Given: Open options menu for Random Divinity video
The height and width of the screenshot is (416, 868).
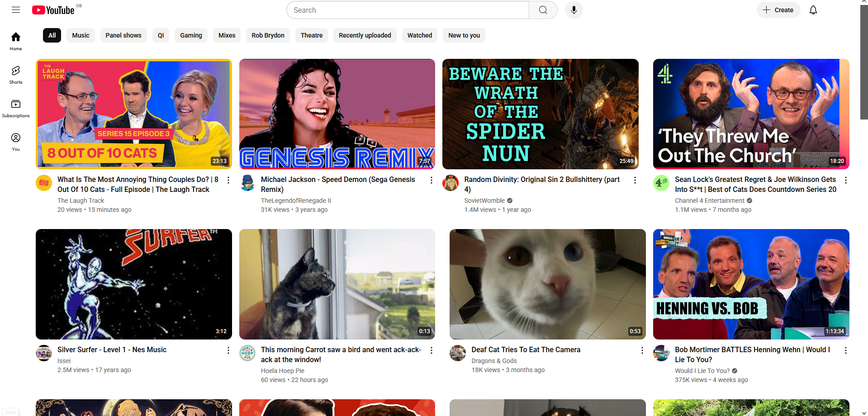Looking at the screenshot, I should (x=635, y=180).
